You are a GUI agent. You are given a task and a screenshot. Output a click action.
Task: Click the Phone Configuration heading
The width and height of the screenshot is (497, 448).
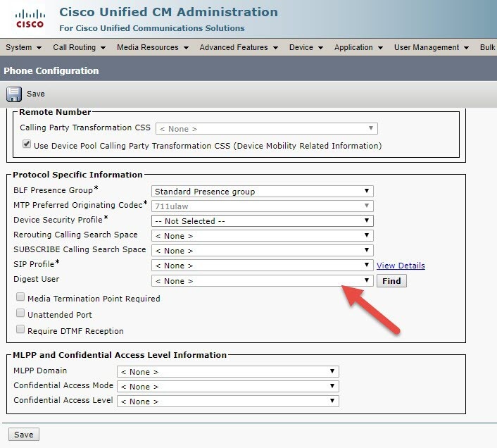click(51, 70)
